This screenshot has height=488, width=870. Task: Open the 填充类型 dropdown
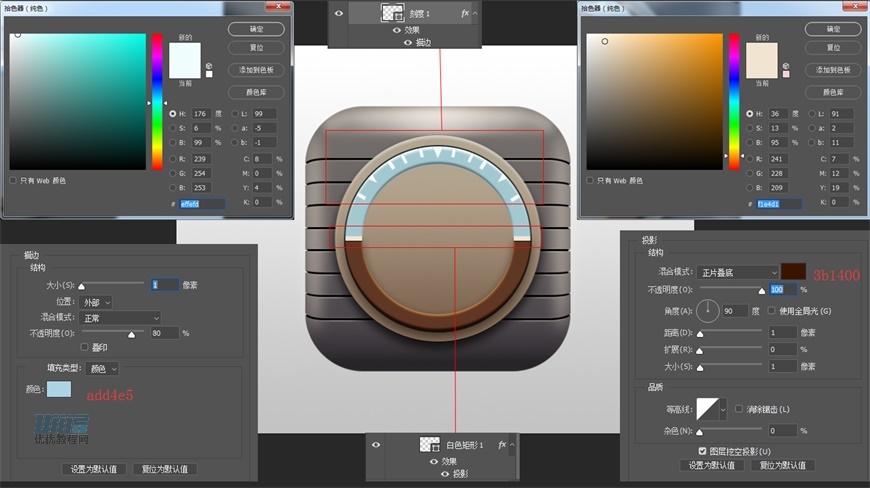click(x=100, y=369)
